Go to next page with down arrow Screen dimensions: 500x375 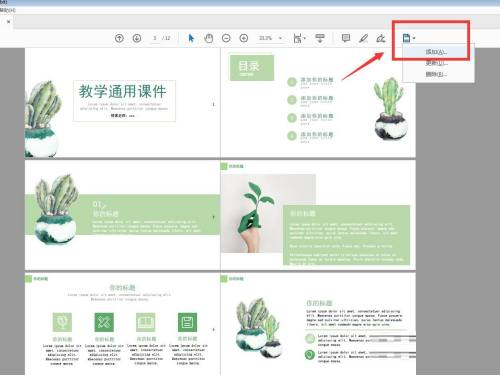[x=137, y=38]
